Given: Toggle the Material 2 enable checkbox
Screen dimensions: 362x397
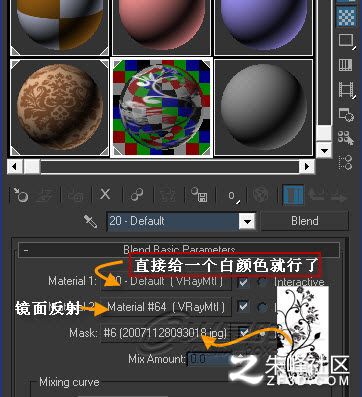Looking at the screenshot, I should 243,306.
